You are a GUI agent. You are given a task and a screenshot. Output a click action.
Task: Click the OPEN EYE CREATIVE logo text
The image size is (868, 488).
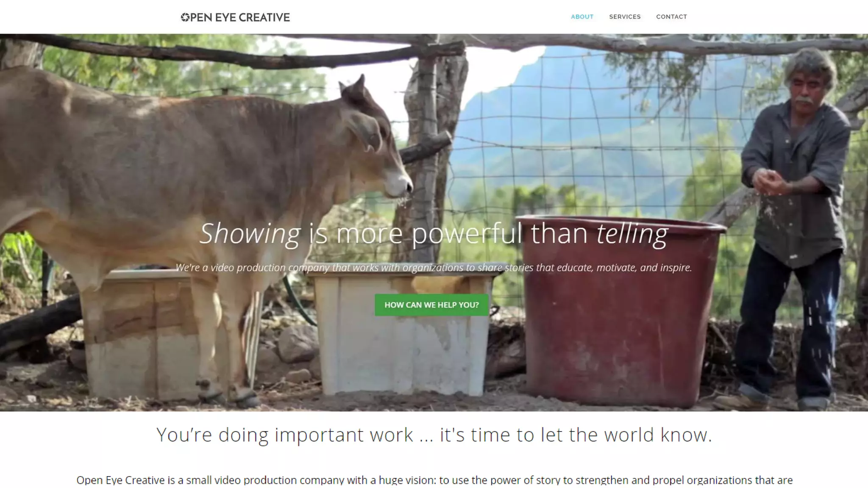pyautogui.click(x=235, y=17)
